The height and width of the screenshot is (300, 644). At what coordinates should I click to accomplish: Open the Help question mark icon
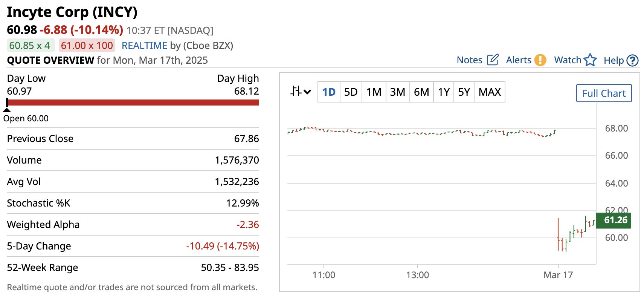[x=632, y=60]
